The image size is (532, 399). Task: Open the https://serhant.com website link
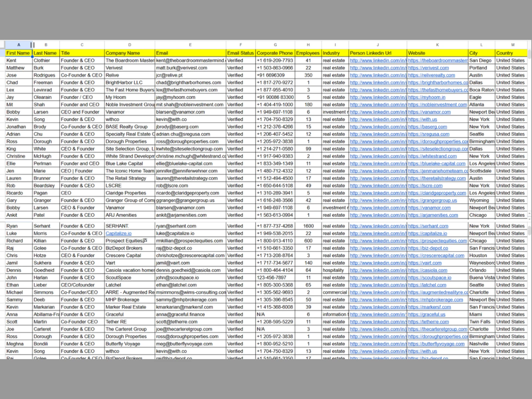(428, 226)
